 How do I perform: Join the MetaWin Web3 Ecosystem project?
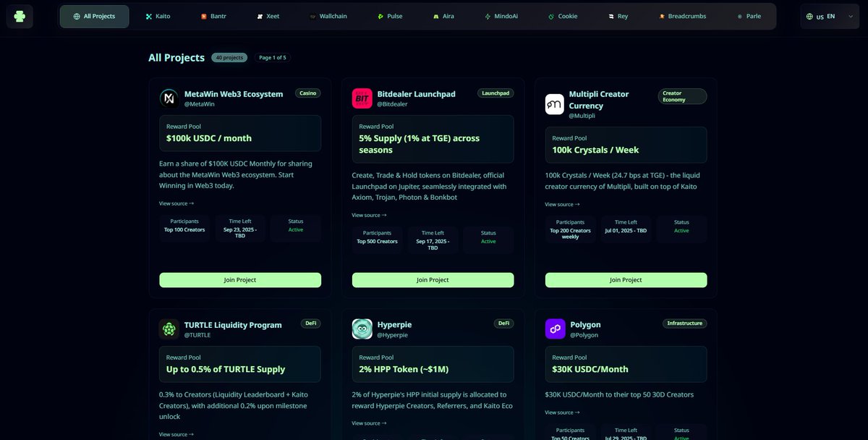[x=240, y=280]
